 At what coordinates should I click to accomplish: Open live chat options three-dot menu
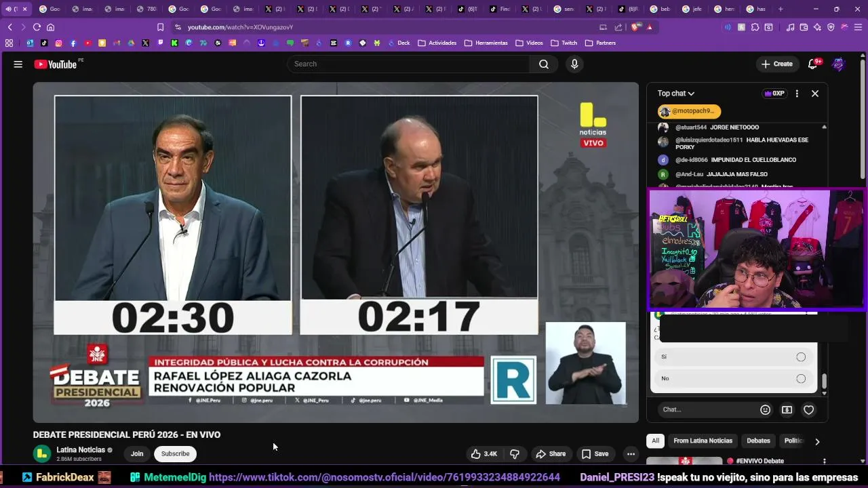797,94
